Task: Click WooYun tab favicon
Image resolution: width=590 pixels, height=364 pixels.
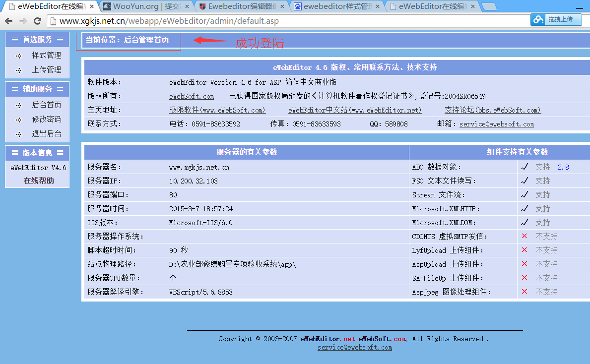Action: [x=107, y=6]
